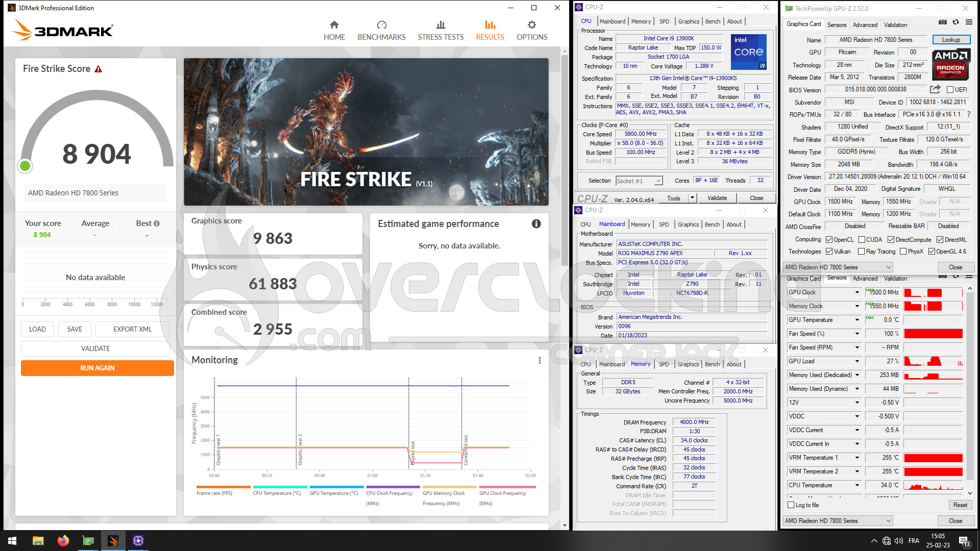The image size is (980, 551).
Task: Open the GPU selector on Sensors window
Action: coord(838,521)
